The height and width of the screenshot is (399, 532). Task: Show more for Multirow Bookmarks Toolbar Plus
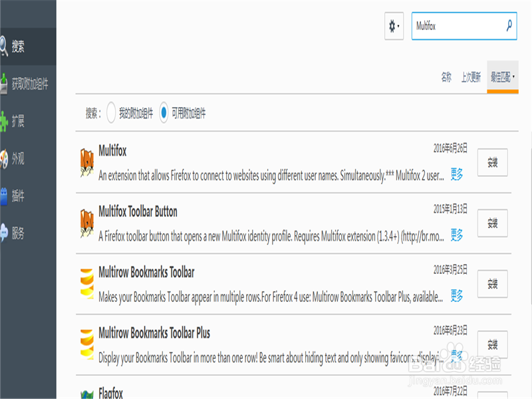tap(457, 356)
